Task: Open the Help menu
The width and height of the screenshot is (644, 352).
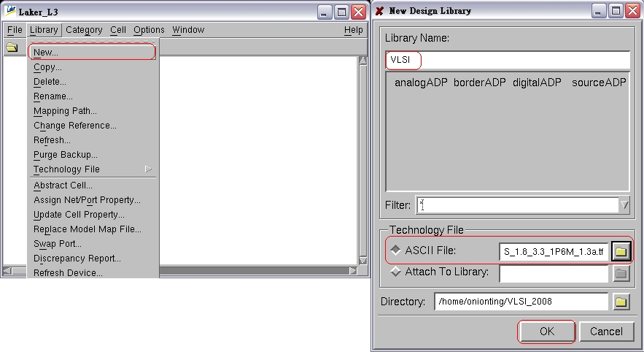Action: [x=353, y=30]
